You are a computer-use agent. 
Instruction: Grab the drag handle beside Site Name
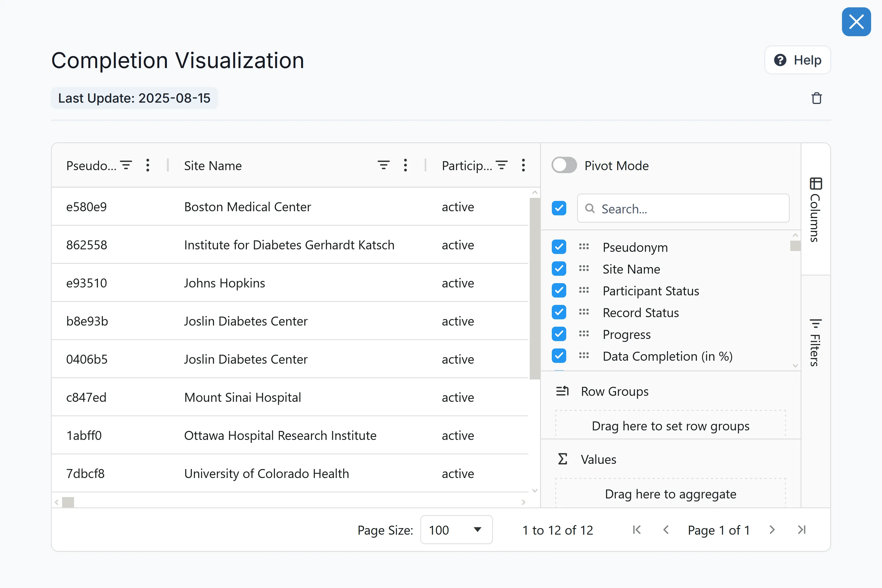point(584,268)
